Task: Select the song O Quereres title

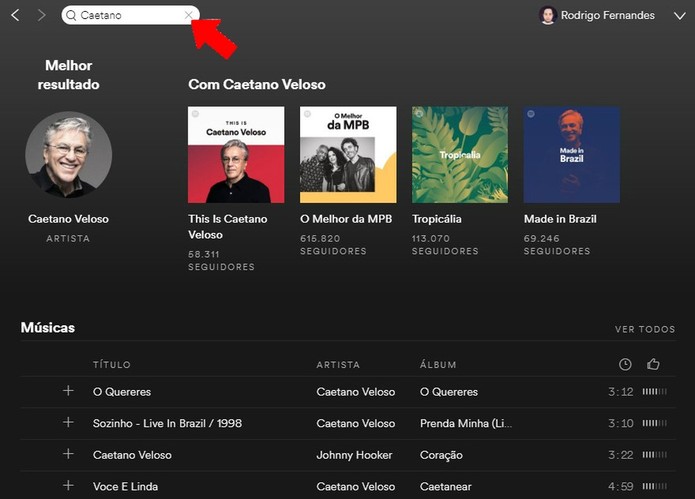Action: point(122,392)
